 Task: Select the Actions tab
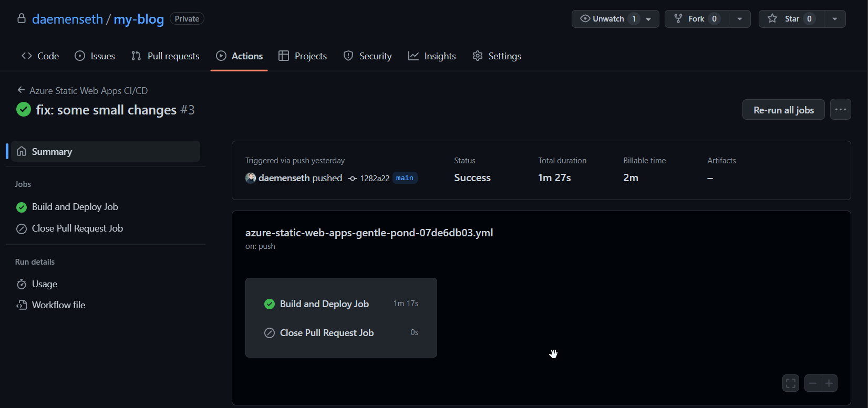(239, 56)
